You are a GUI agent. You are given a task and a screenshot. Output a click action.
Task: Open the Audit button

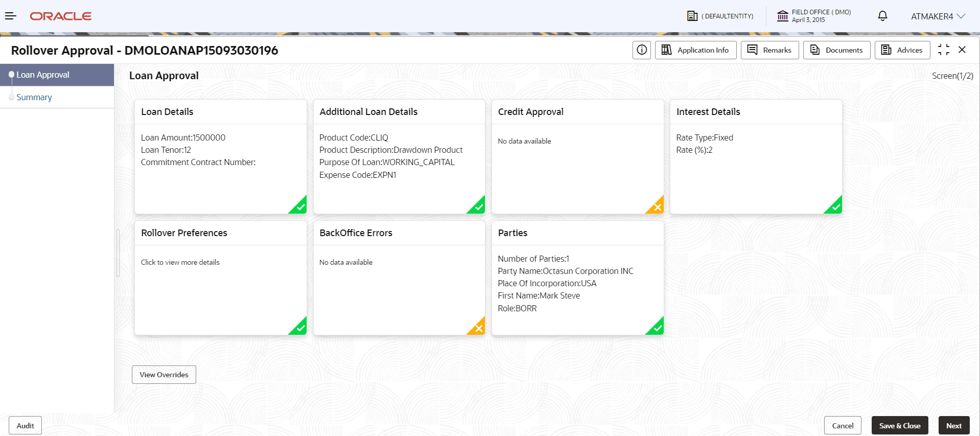[x=25, y=426]
